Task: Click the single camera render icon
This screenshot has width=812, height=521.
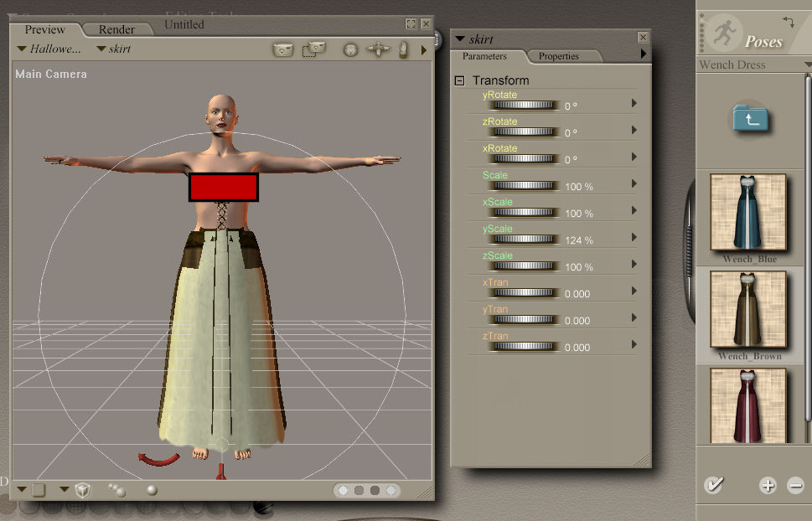Action: tap(283, 49)
